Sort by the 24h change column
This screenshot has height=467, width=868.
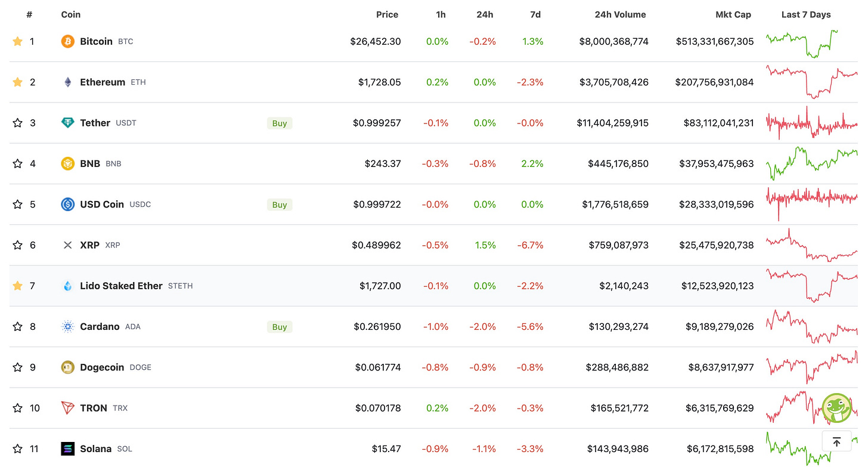(x=485, y=14)
